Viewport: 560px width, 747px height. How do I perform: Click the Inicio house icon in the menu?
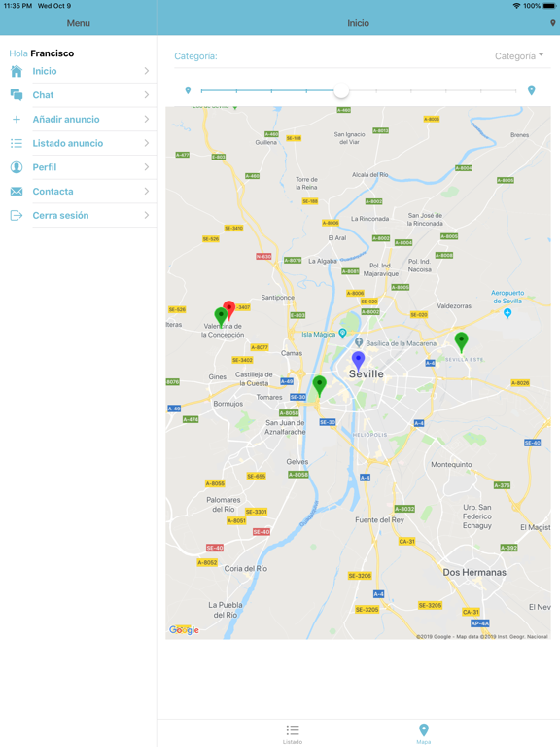(x=17, y=71)
